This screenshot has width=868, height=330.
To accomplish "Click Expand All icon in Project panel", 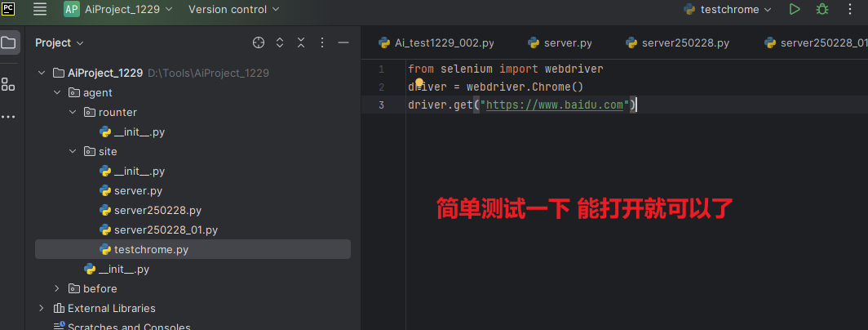I will click(x=280, y=42).
